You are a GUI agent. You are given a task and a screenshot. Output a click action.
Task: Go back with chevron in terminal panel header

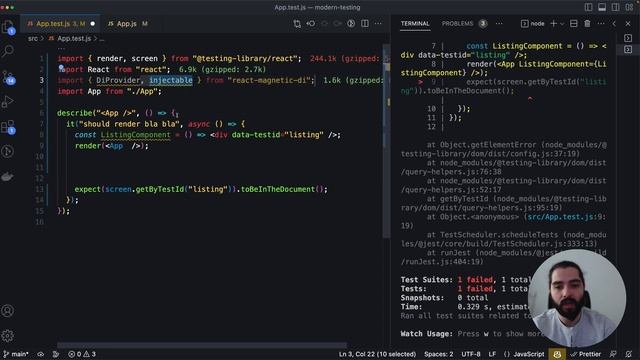pyautogui.click(x=614, y=24)
